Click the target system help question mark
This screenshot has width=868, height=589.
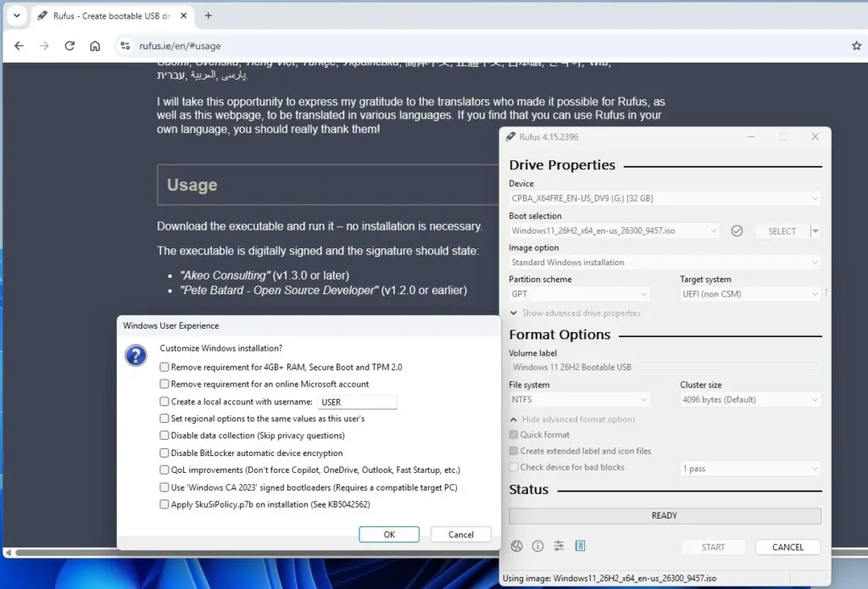tap(826, 292)
